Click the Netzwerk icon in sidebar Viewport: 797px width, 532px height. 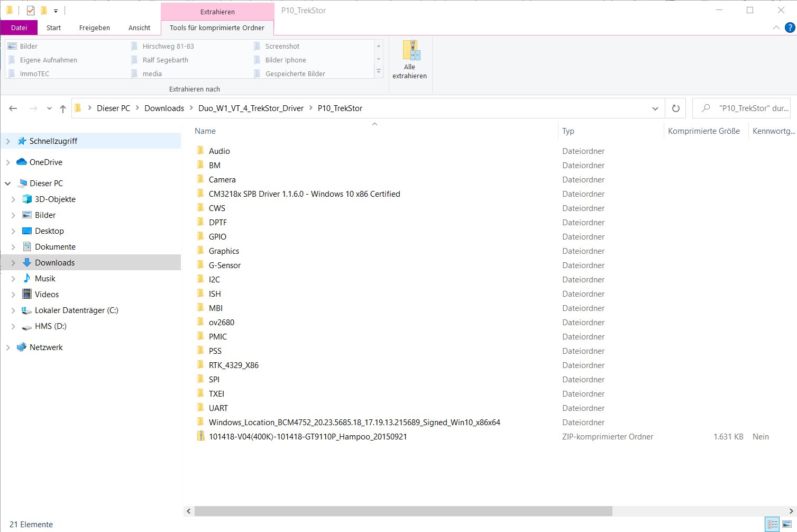tap(22, 347)
